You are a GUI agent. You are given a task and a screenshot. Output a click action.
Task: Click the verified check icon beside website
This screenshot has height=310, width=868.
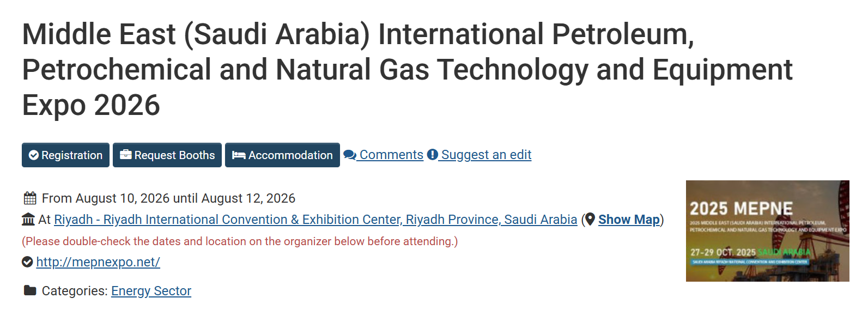(27, 262)
